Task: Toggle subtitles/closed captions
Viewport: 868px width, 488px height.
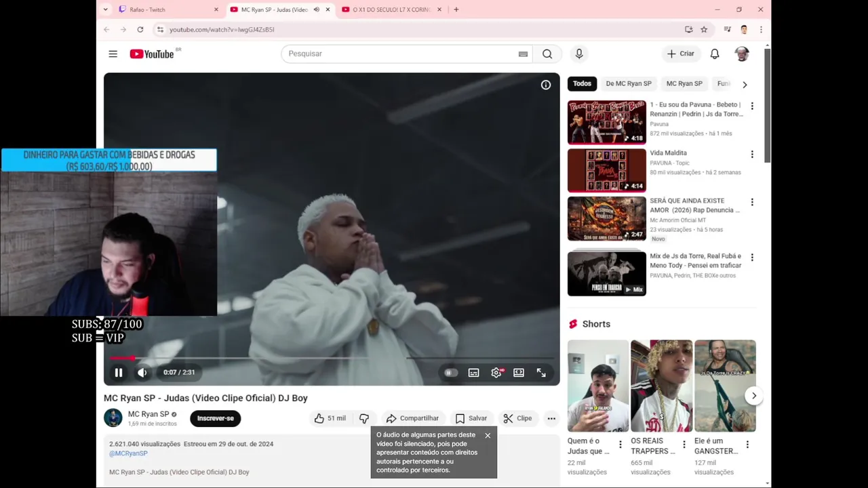Action: tap(474, 372)
